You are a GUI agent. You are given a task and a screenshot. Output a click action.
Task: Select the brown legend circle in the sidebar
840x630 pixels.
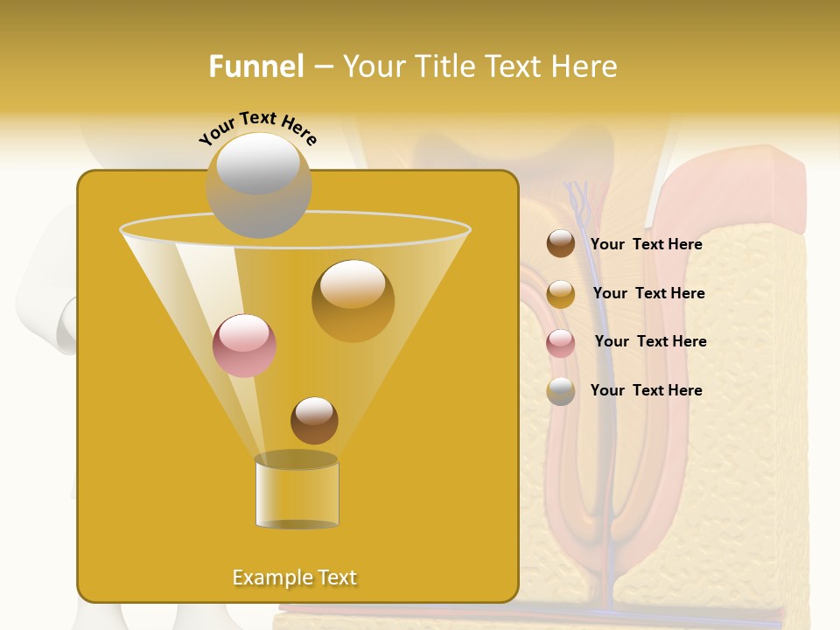coord(560,244)
